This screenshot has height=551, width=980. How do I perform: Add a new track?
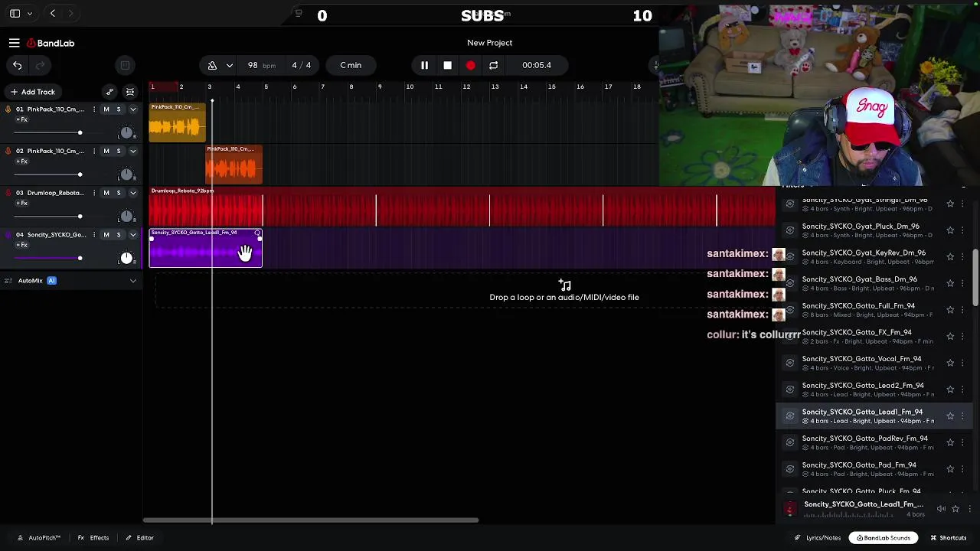coord(32,92)
